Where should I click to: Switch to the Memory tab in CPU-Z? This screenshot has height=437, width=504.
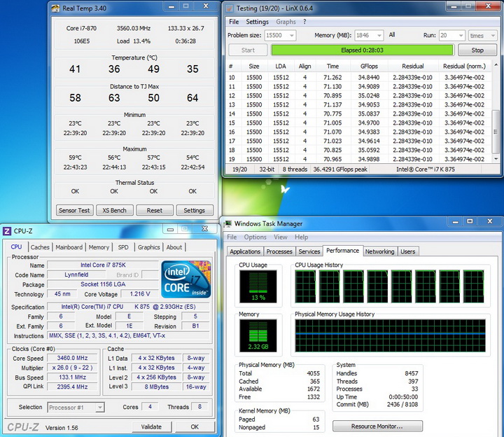pyautogui.click(x=99, y=247)
